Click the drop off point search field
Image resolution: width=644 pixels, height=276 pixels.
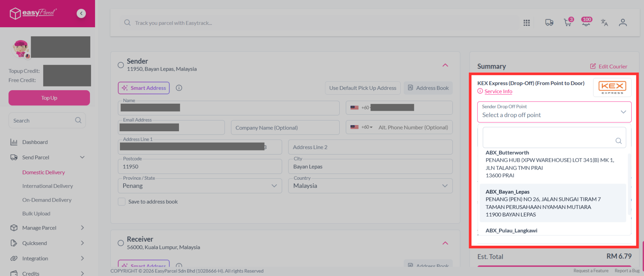554,137
